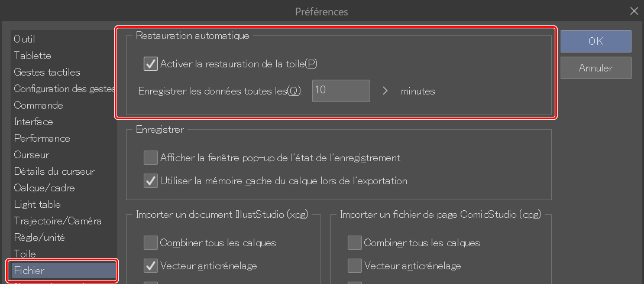Image resolution: width=644 pixels, height=284 pixels.
Task: Select Tablette in category list
Action: point(33,56)
